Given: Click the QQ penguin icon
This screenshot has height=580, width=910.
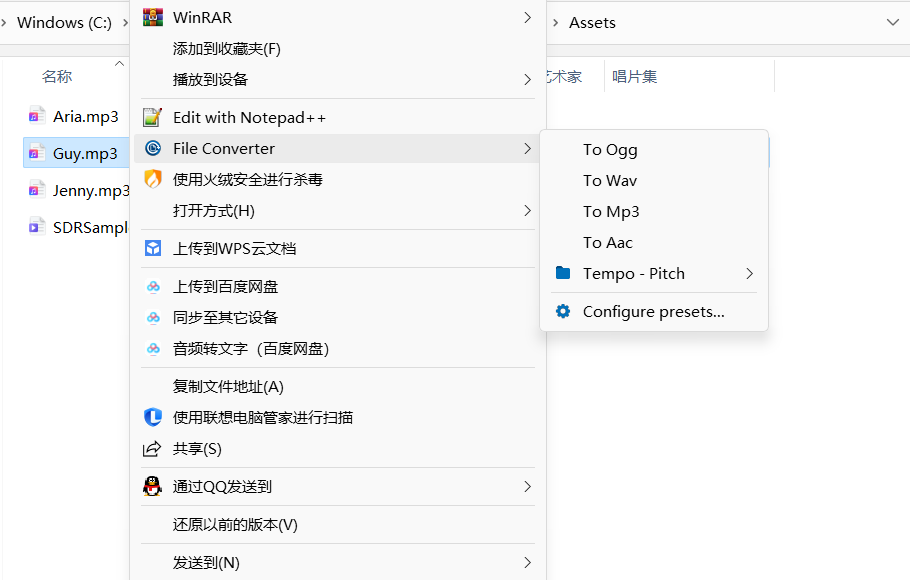Looking at the screenshot, I should coord(153,486).
